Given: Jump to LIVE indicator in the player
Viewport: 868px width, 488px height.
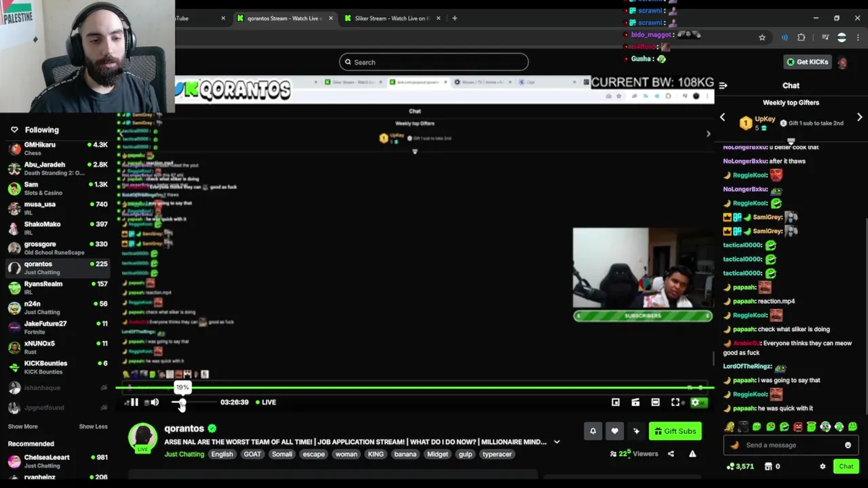Looking at the screenshot, I should pos(266,402).
